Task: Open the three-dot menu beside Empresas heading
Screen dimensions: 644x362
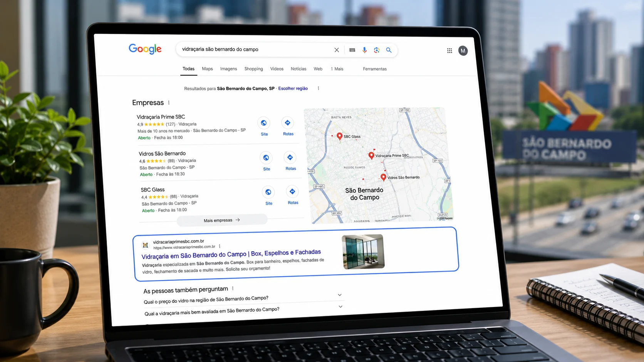Action: pyautogui.click(x=169, y=103)
